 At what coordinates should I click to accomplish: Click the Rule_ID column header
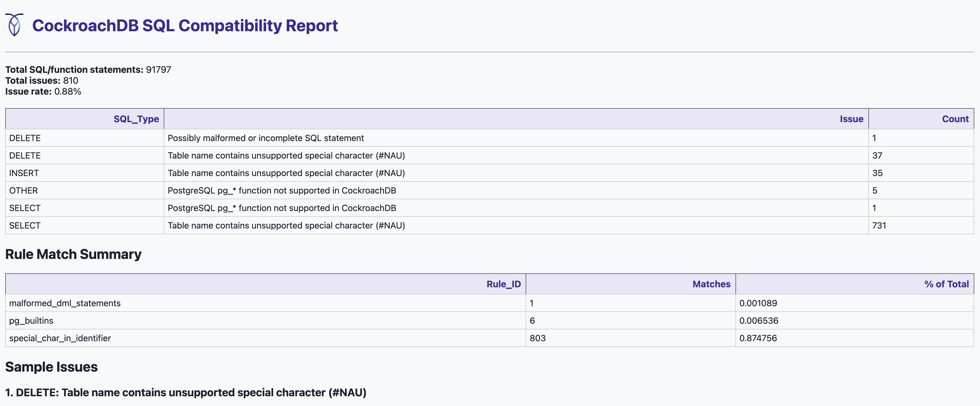coord(503,284)
